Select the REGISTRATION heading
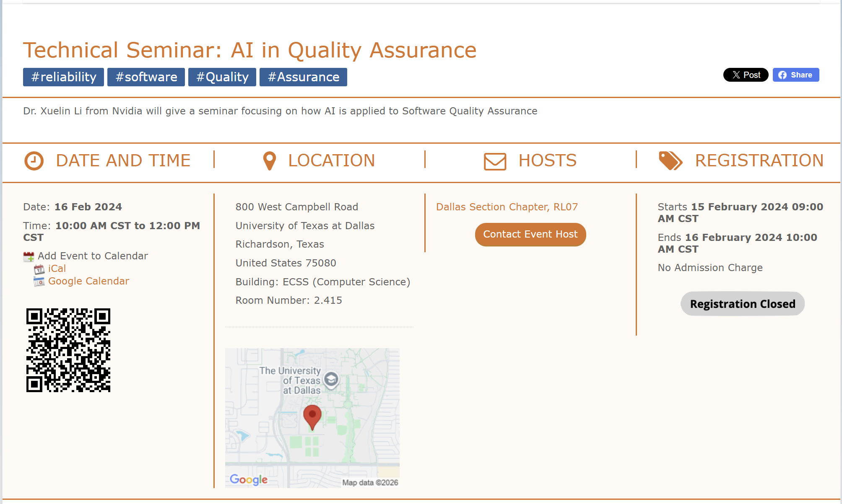The image size is (842, 504). coord(759,160)
